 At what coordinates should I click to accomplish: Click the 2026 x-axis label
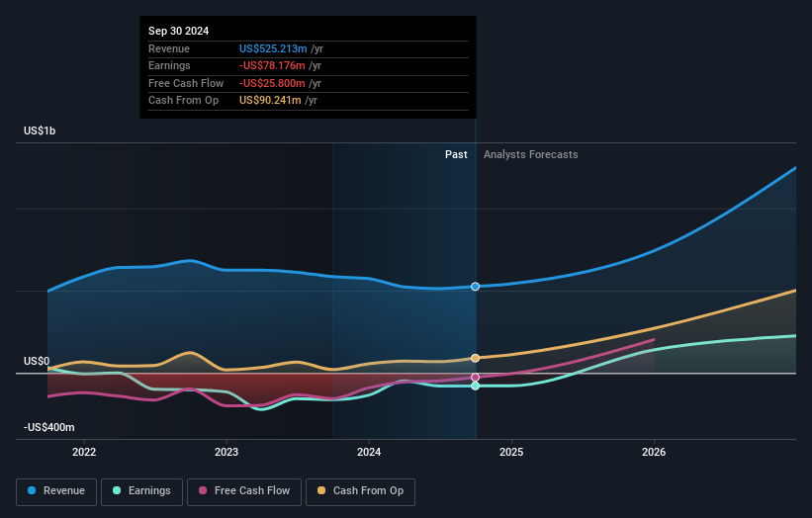tap(654, 453)
